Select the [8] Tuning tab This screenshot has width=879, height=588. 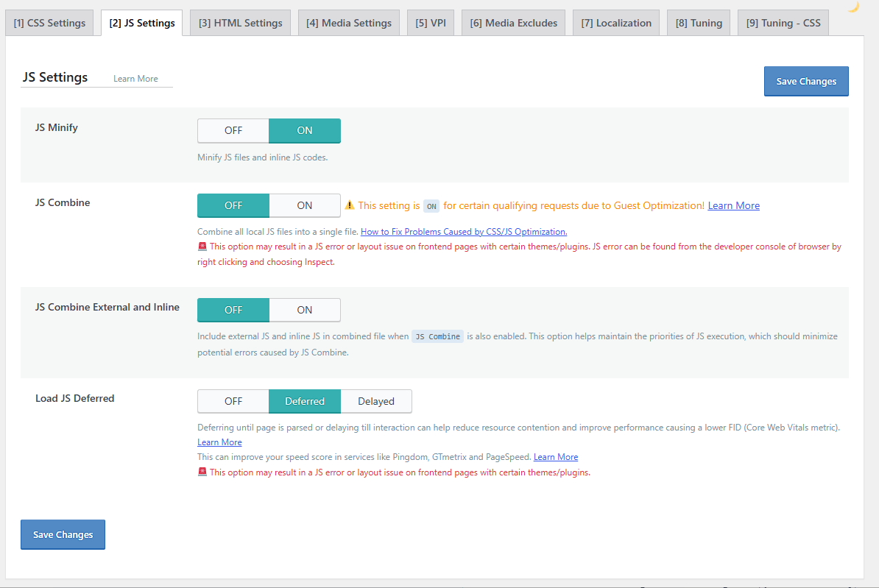[699, 23]
